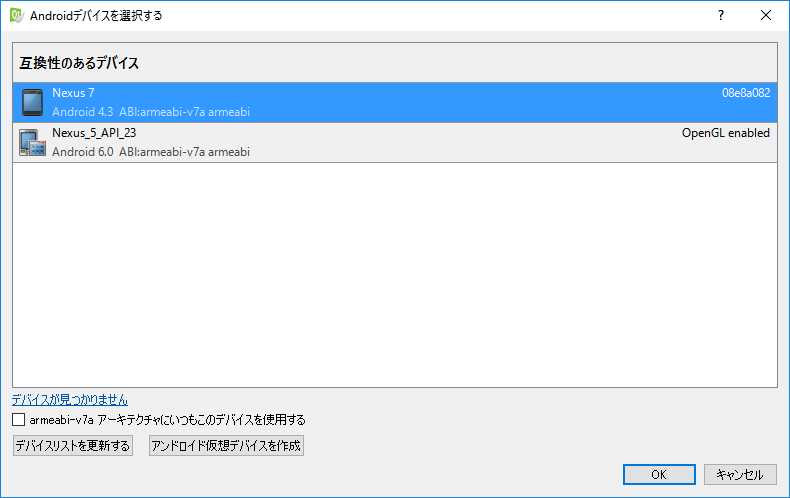Select the Nexus 7 device name
Image resolution: width=790 pixels, height=498 pixels.
(x=73, y=93)
